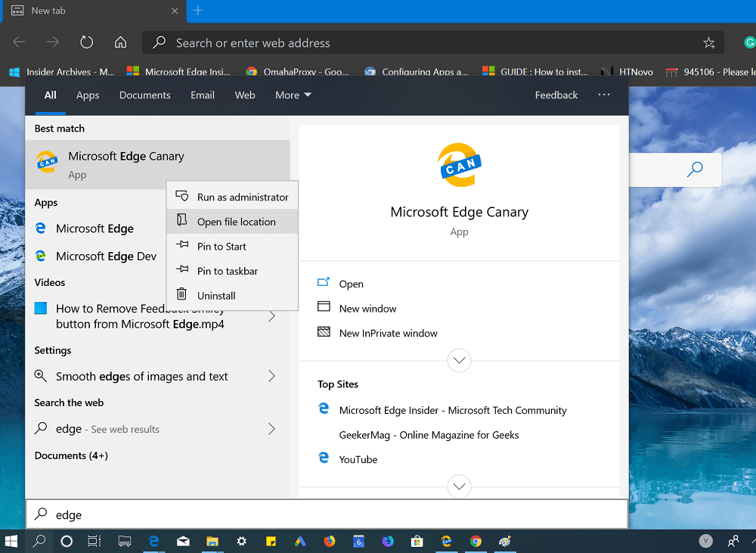Select the Microsoft Edge Dev app result
Viewport: 756px width, 553px height.
[x=96, y=256]
